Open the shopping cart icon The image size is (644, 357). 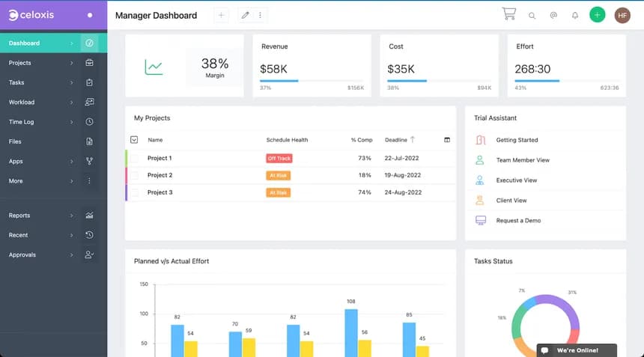509,14
